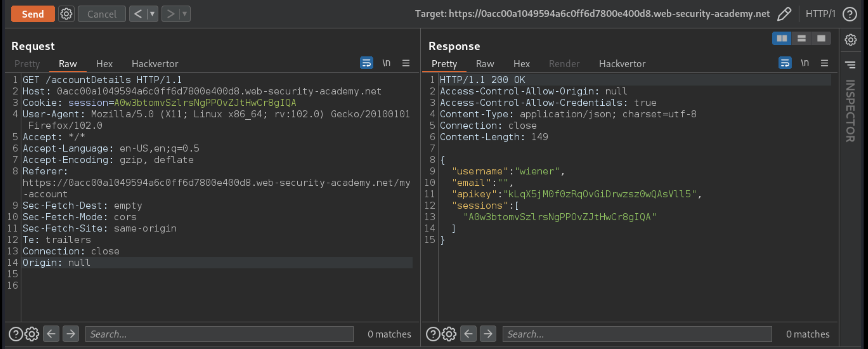Jump to previous Request search match
The height and width of the screenshot is (349, 868).
click(x=51, y=334)
